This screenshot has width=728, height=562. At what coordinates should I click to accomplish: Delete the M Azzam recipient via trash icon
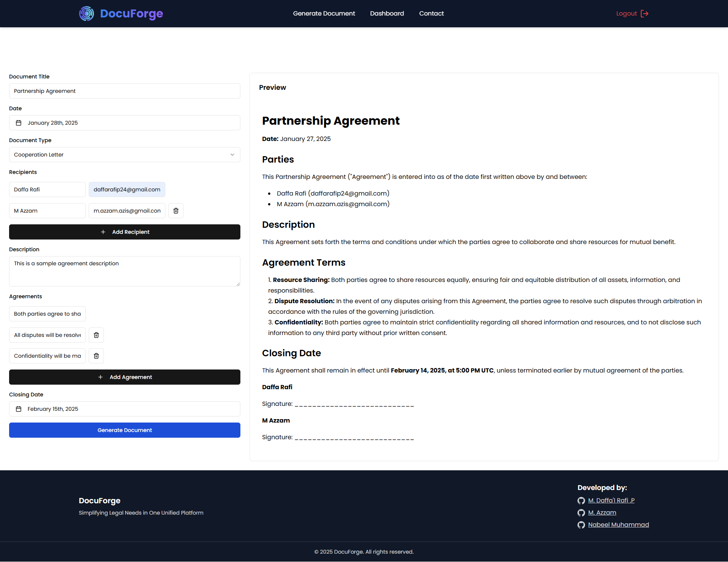(176, 211)
